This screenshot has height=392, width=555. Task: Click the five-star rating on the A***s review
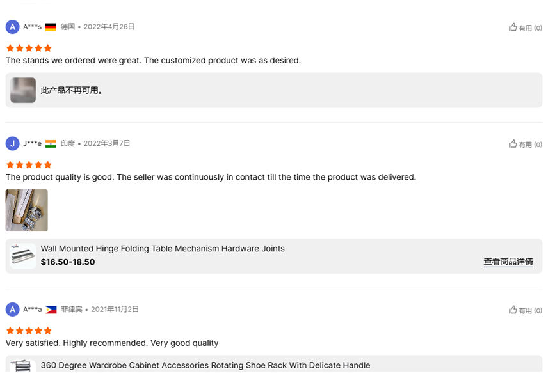[x=29, y=48]
